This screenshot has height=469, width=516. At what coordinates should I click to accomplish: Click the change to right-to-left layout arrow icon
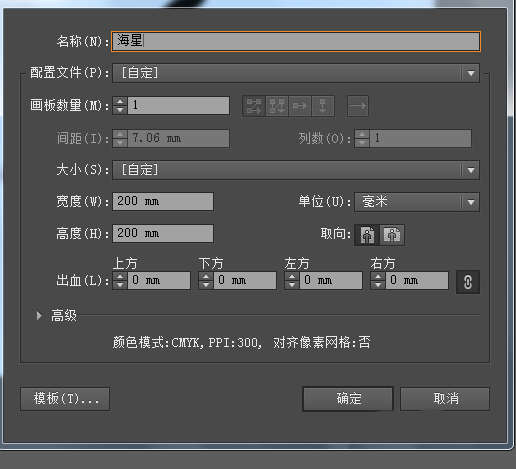(358, 106)
